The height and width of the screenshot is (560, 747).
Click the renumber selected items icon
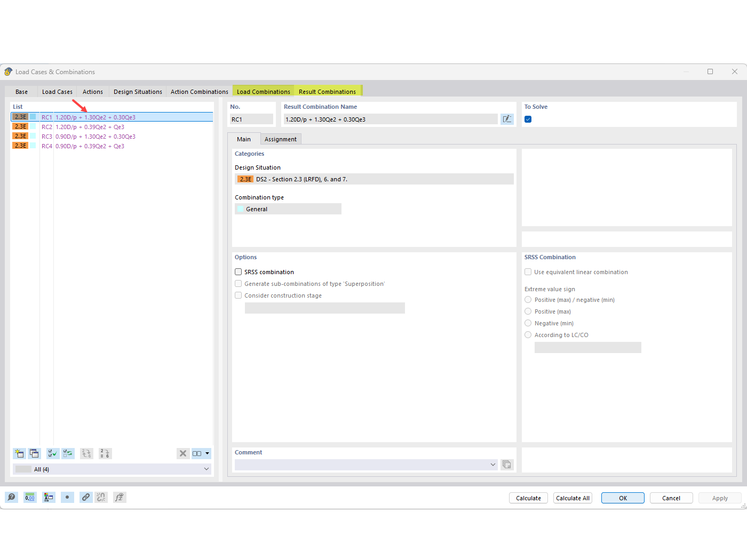[x=105, y=453]
